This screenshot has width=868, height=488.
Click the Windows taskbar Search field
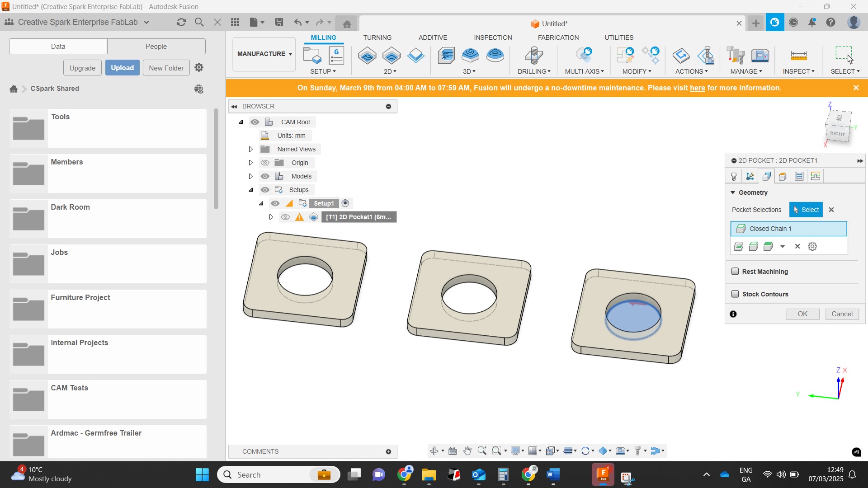(278, 474)
